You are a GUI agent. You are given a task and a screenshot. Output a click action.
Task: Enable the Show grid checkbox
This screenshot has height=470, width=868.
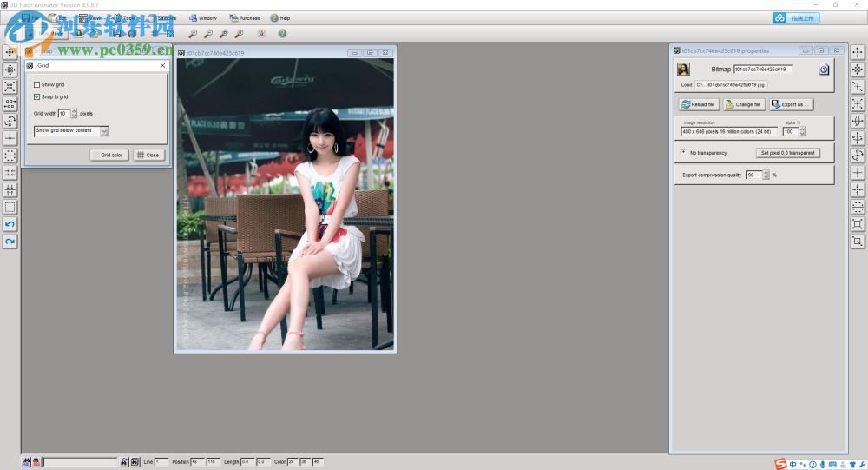pos(37,85)
